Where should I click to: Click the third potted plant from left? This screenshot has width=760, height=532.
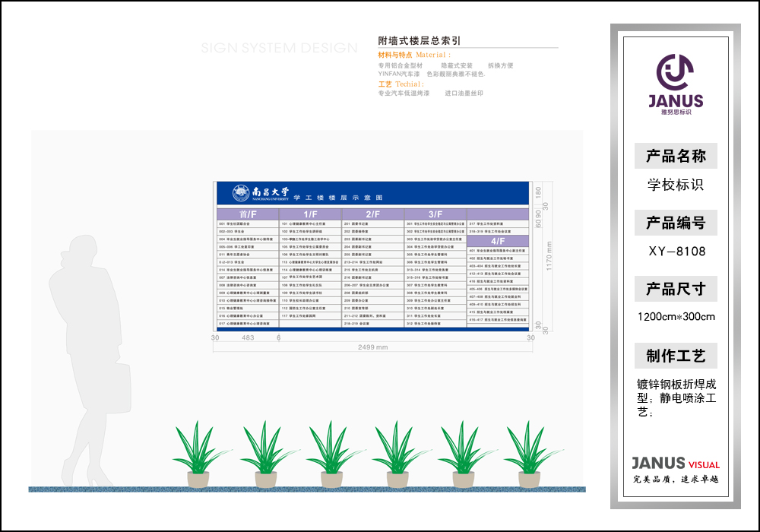(331, 455)
